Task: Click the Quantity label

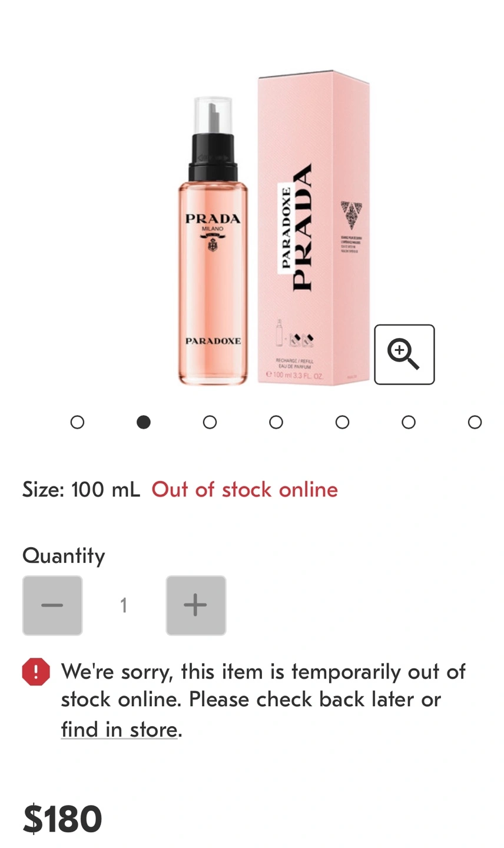Action: click(x=64, y=555)
